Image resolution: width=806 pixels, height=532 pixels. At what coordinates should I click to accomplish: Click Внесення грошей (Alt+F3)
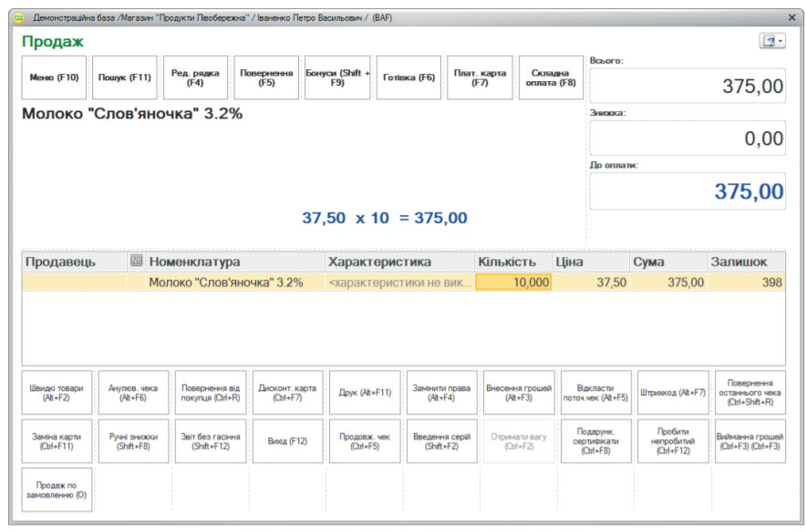(519, 393)
